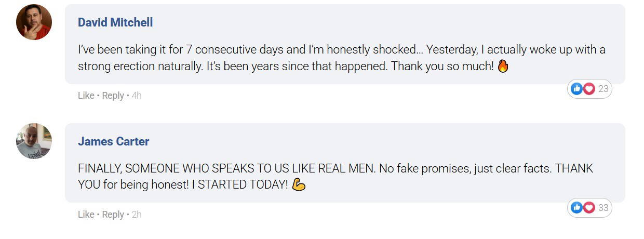The width and height of the screenshot is (644, 239).
Task: Click the 4h timestamp on David's comment
Action: (137, 96)
